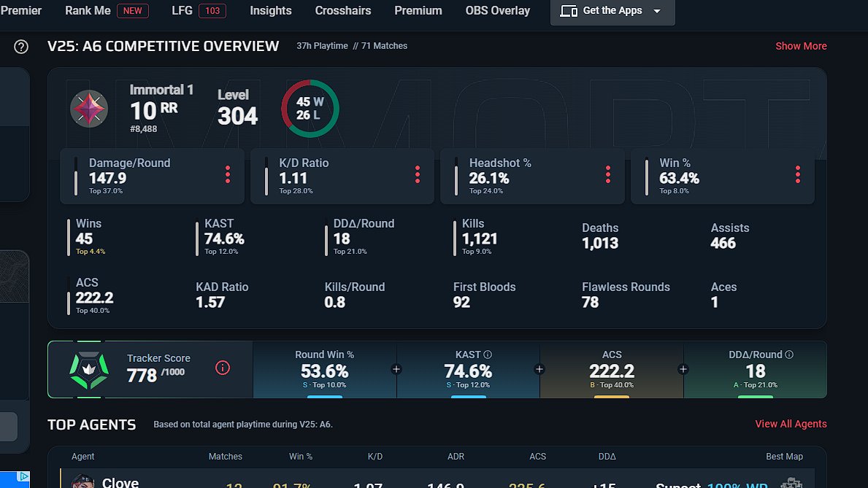Screen dimensions: 868x488
Task: Open Damage/Round card three-dot menu
Action: (x=228, y=175)
